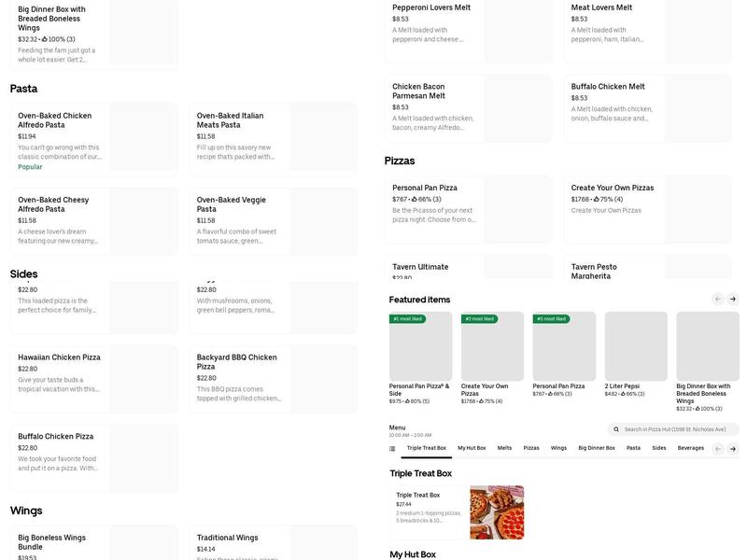This screenshot has height=560, width=747.
Task: Switch to the My Hut Box tab
Action: click(472, 448)
